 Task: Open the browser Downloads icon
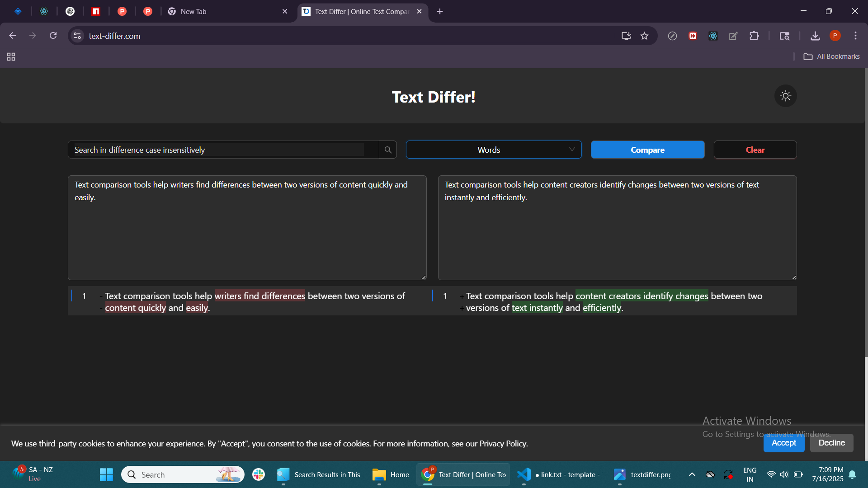click(x=815, y=36)
